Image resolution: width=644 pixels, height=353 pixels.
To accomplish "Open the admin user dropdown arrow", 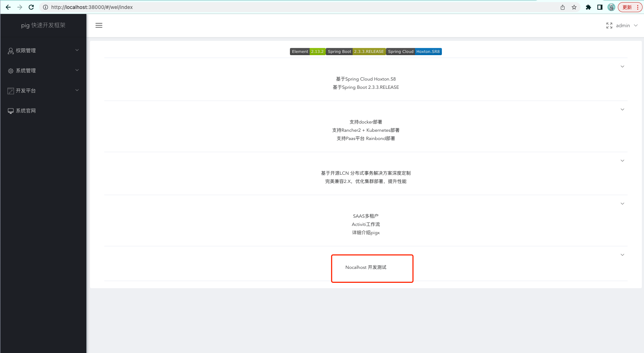I will coord(636,25).
